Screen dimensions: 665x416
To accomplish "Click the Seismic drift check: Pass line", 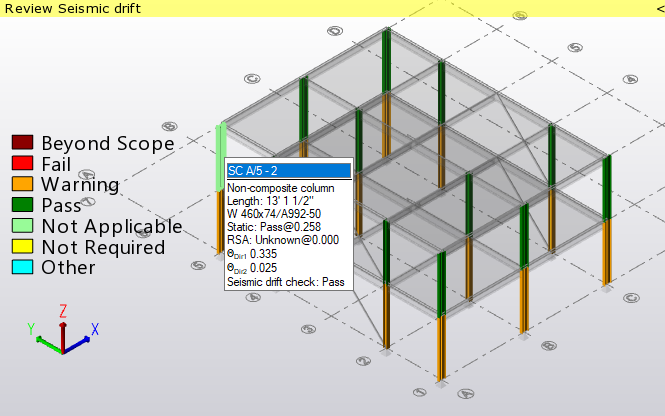I will 285,282.
